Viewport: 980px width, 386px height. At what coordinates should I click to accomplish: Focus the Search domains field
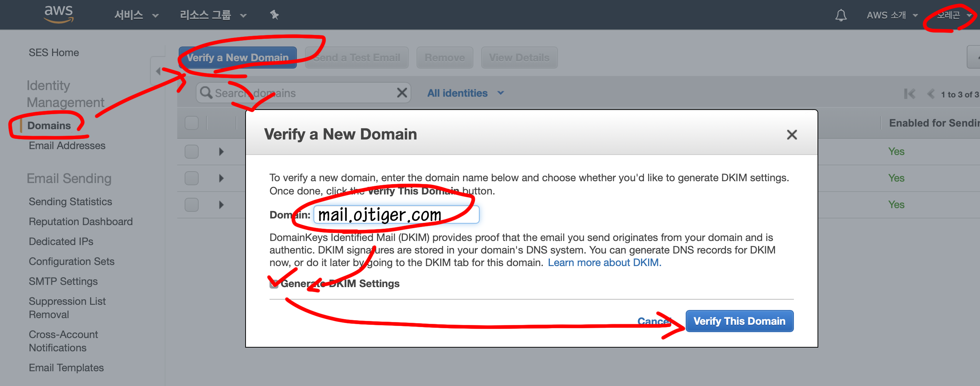tap(303, 93)
